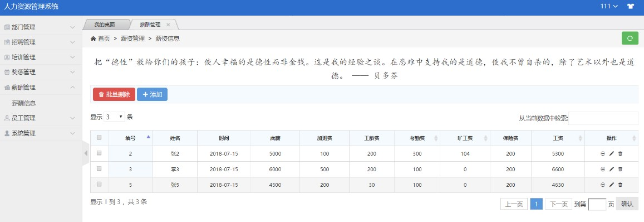Collapse sidebar with the left arrow handle
Screen dimensions: 644x222
click(86, 153)
